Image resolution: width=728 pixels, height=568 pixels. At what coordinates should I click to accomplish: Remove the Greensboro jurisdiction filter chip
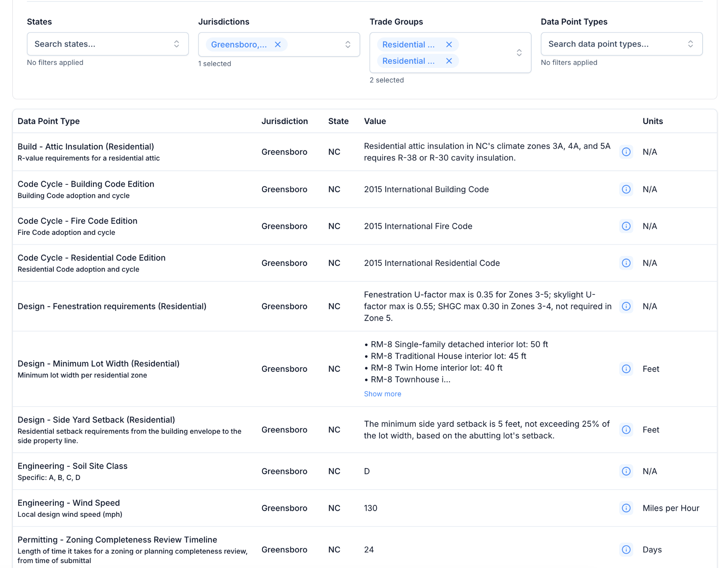pyautogui.click(x=278, y=44)
